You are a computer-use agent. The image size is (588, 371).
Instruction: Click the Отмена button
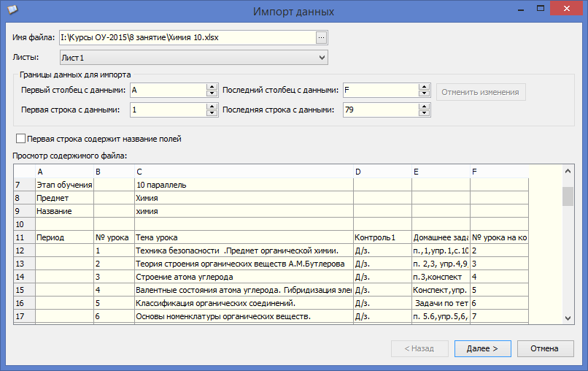544,349
